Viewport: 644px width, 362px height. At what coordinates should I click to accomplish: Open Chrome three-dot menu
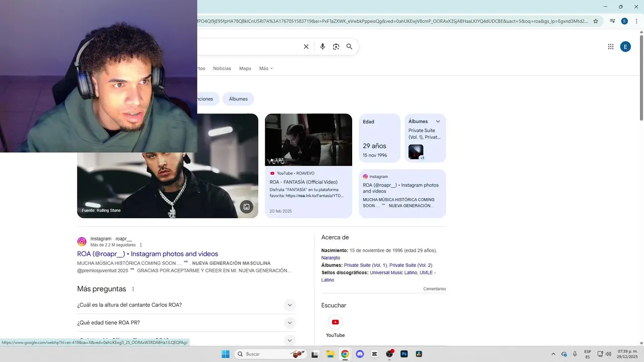[x=636, y=21]
